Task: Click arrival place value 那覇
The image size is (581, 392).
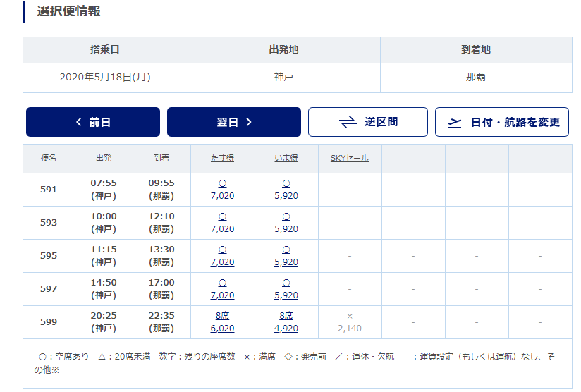Action: [x=476, y=77]
